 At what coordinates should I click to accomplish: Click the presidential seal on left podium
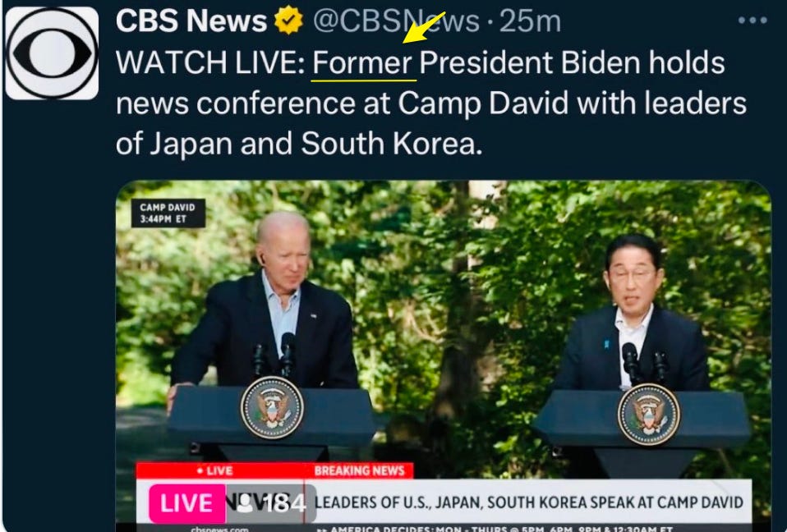click(272, 408)
